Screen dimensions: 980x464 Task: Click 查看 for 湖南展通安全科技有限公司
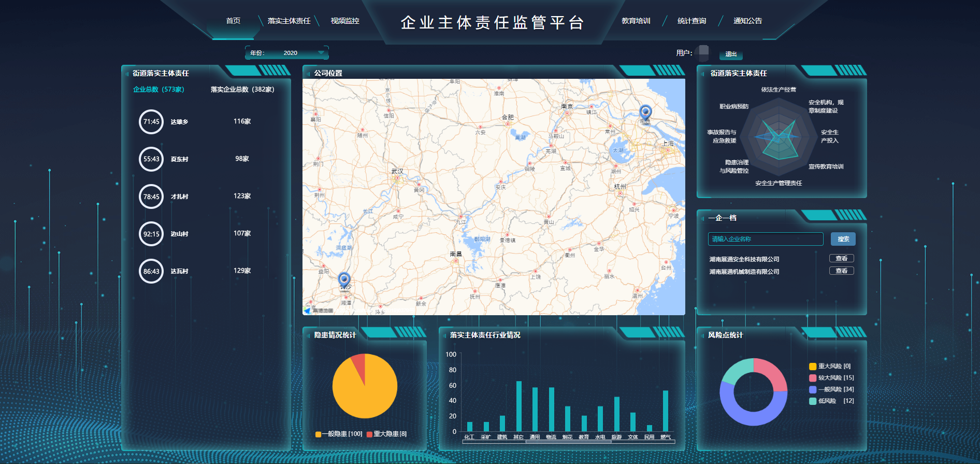(x=842, y=258)
